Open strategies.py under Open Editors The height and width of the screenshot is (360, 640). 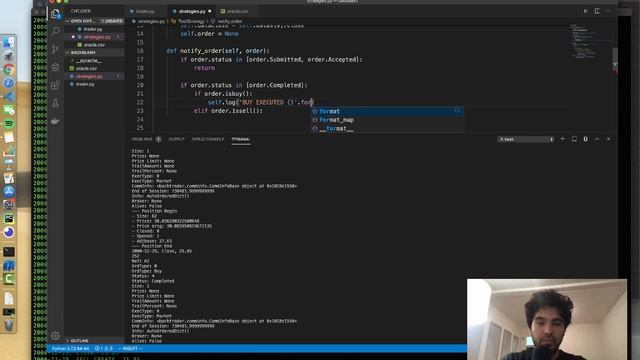pyautogui.click(x=97, y=37)
